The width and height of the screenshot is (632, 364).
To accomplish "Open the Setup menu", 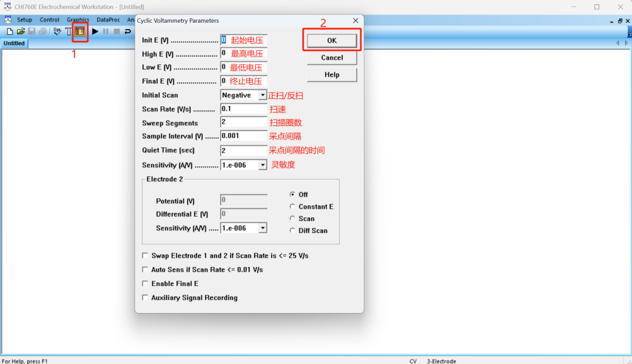I will (x=24, y=20).
